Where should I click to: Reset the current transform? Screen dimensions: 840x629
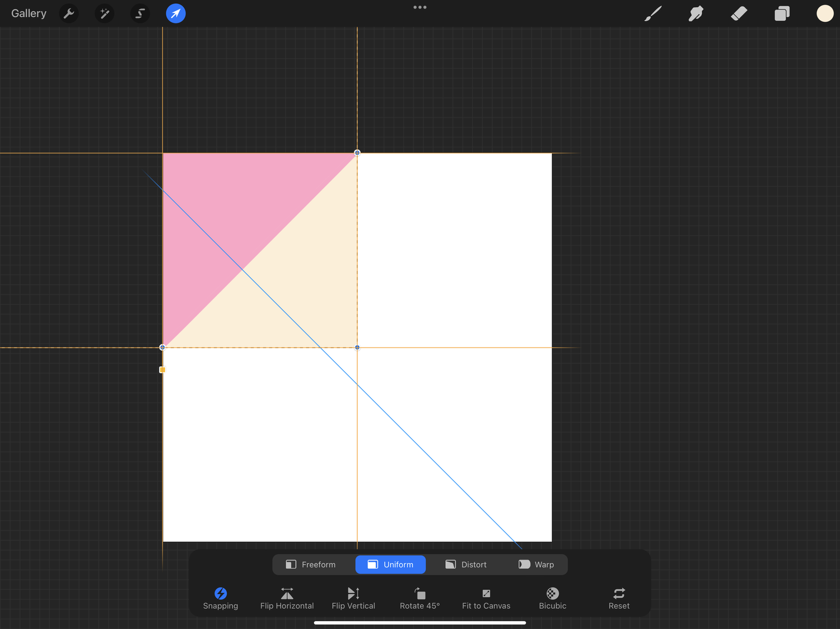pos(619,598)
